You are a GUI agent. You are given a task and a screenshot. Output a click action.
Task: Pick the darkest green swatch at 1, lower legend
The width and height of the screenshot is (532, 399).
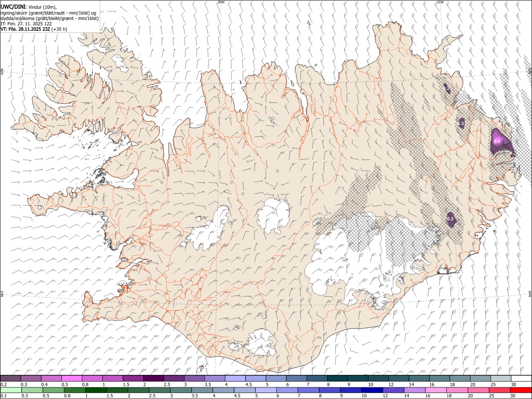(96, 390)
